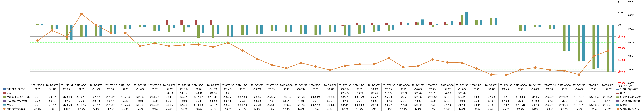Select the ($406.25) cell

608,97
